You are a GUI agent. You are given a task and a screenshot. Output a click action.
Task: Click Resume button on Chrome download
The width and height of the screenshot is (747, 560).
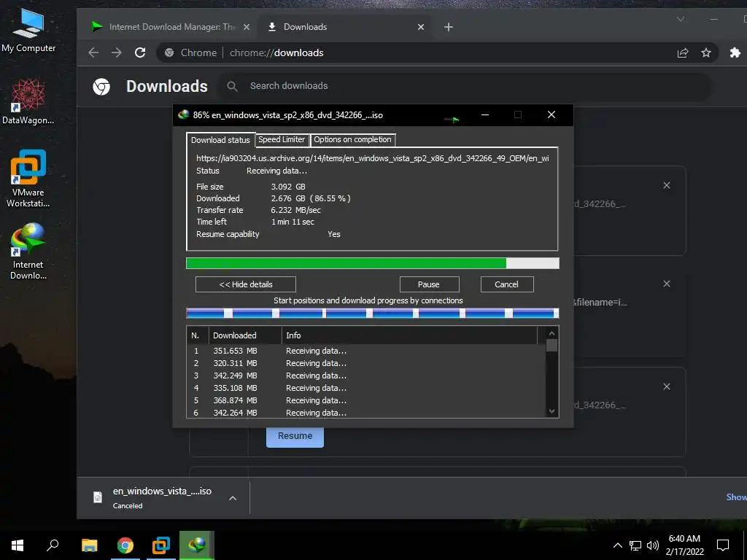(x=295, y=436)
